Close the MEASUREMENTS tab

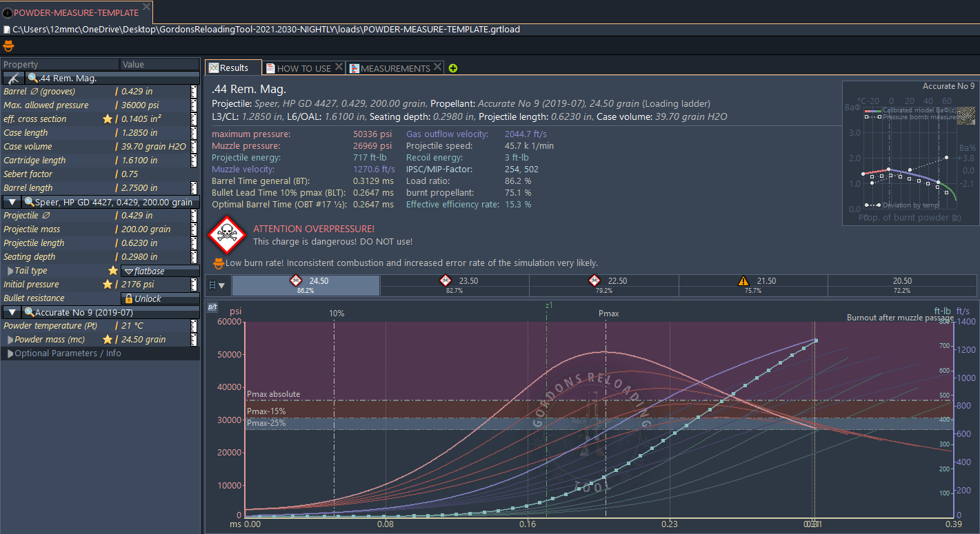point(437,68)
